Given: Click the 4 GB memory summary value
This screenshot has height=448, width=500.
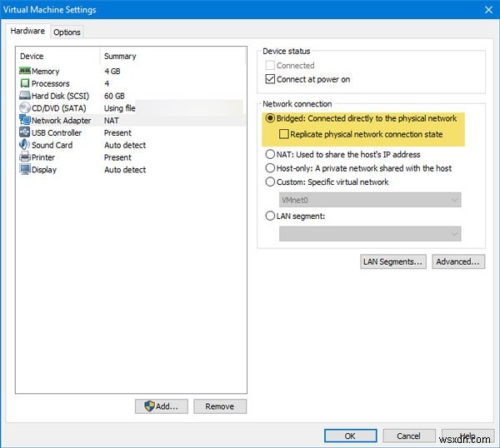Looking at the screenshot, I should coord(112,71).
